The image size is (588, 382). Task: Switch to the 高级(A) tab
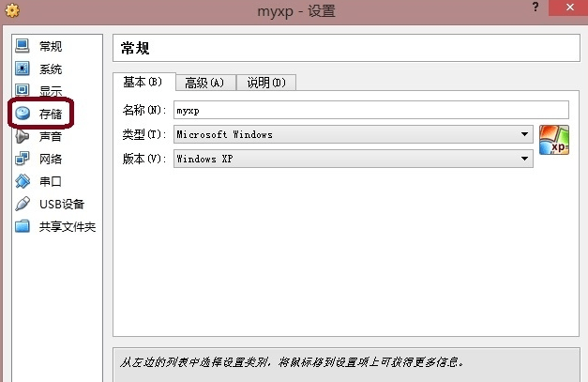pyautogui.click(x=204, y=83)
